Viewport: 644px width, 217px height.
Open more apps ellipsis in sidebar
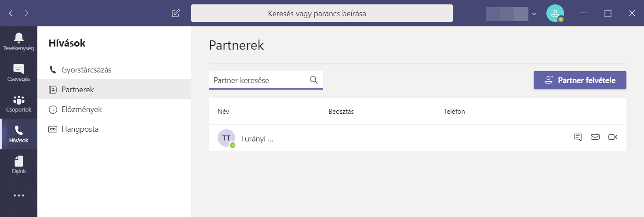coord(18,195)
